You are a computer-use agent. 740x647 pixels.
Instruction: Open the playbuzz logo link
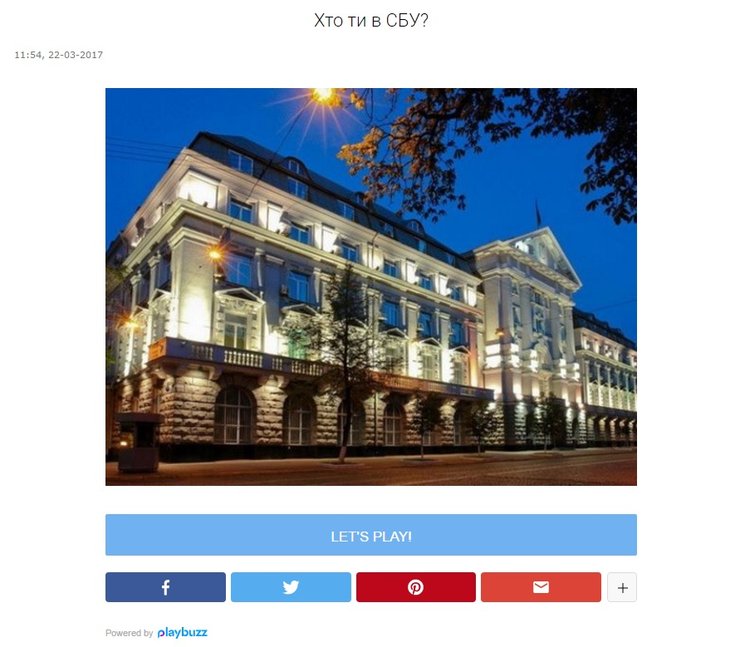[x=182, y=632]
